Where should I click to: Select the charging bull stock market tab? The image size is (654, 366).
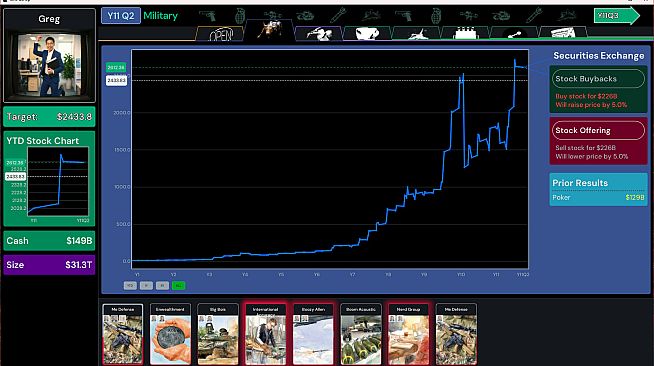point(269,30)
